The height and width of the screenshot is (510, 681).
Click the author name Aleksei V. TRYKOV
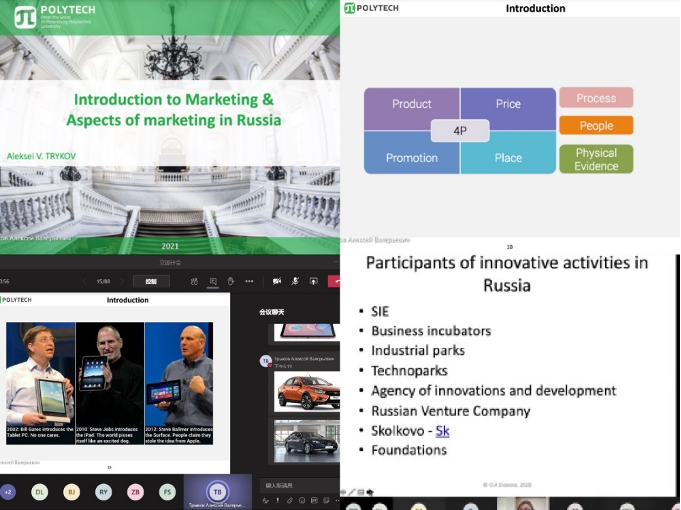point(41,156)
